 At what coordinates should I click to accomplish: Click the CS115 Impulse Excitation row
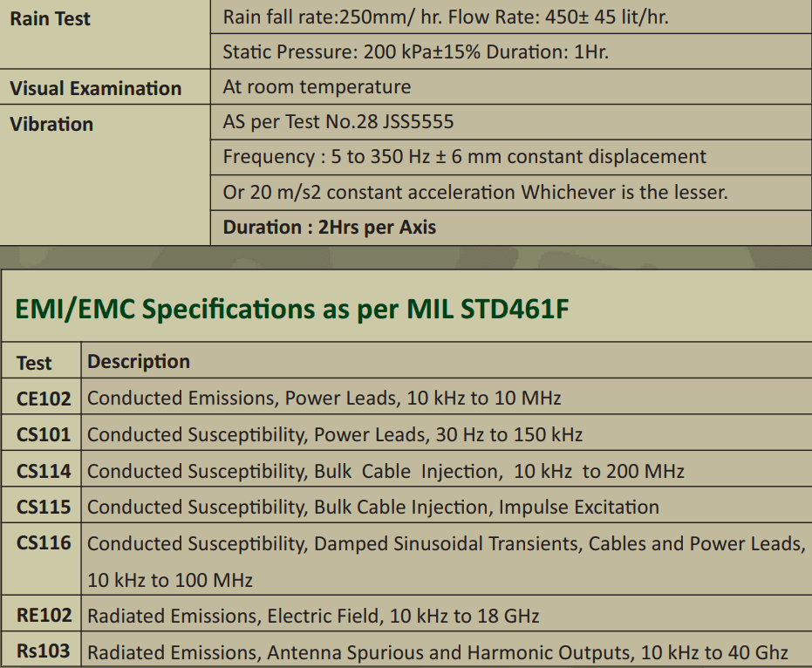coord(406,507)
